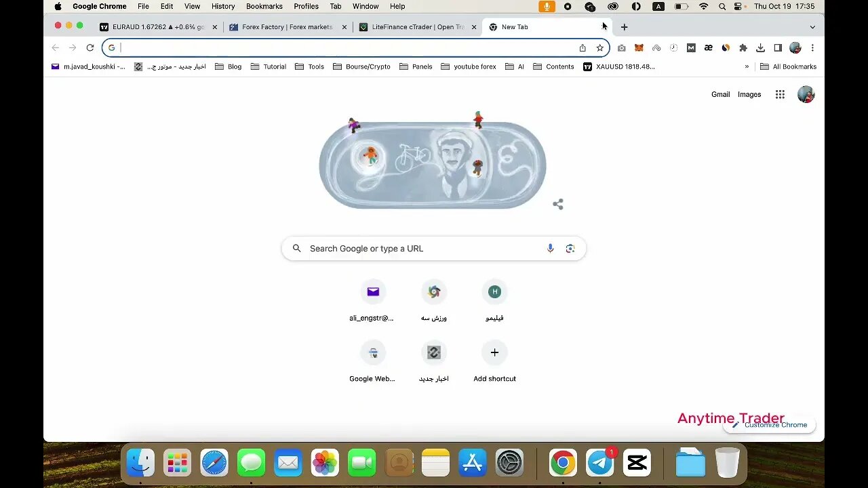Click the orange microphone menu bar icon
868x488 pixels.
(547, 6)
